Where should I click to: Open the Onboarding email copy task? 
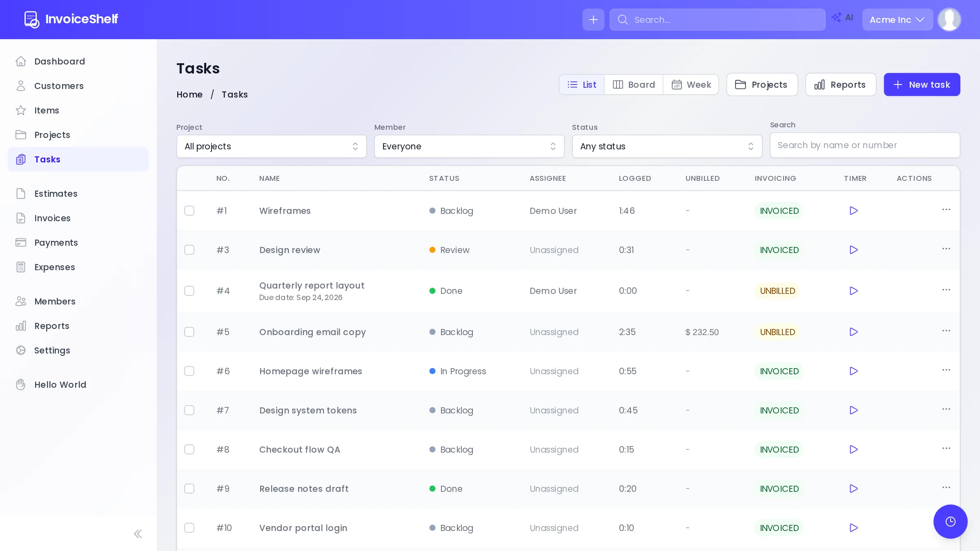312,332
